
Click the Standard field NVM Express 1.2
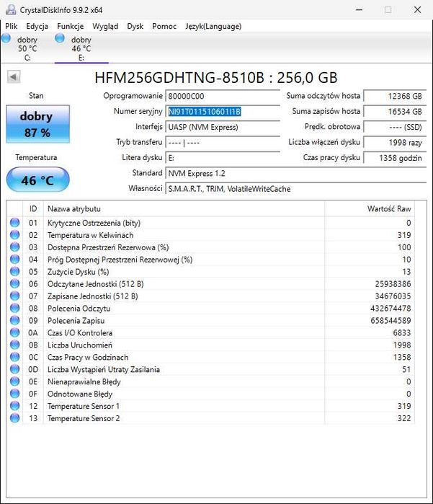pyautogui.click(x=296, y=173)
